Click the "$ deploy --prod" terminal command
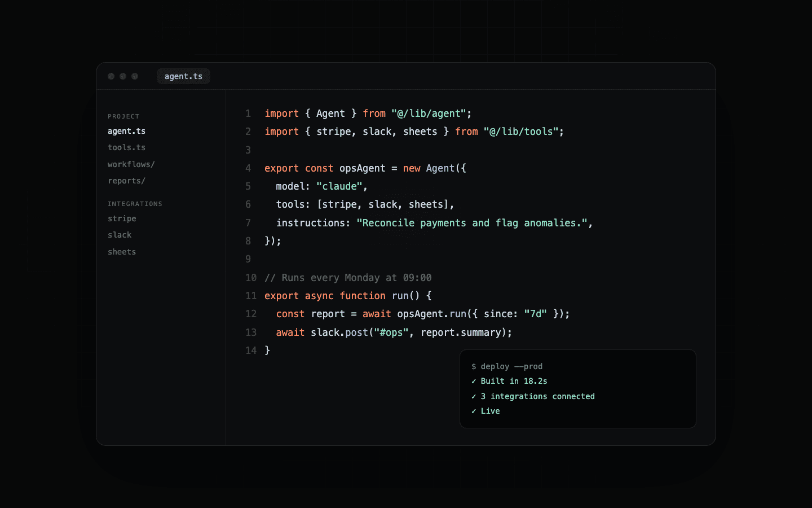 (x=507, y=366)
